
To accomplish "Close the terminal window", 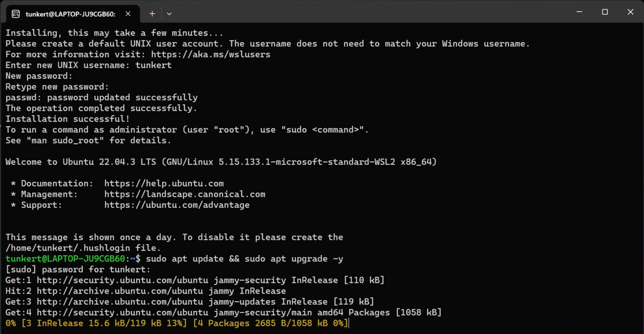I will [630, 12].
